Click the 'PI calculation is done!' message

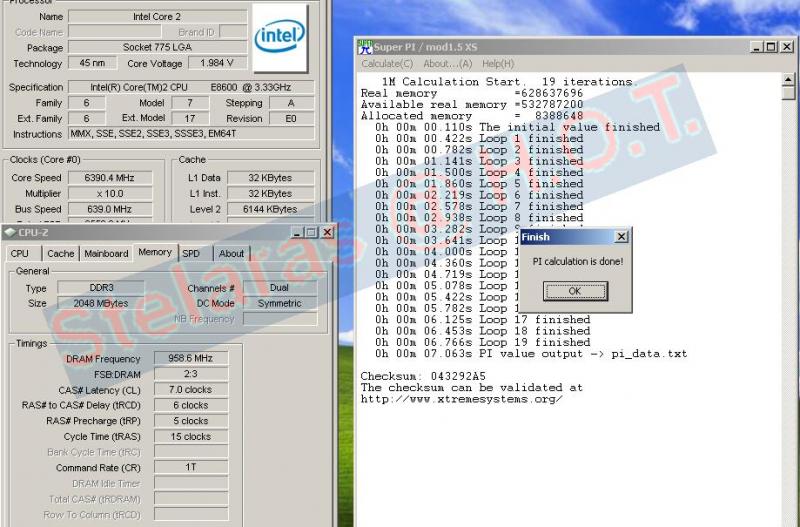(578, 261)
